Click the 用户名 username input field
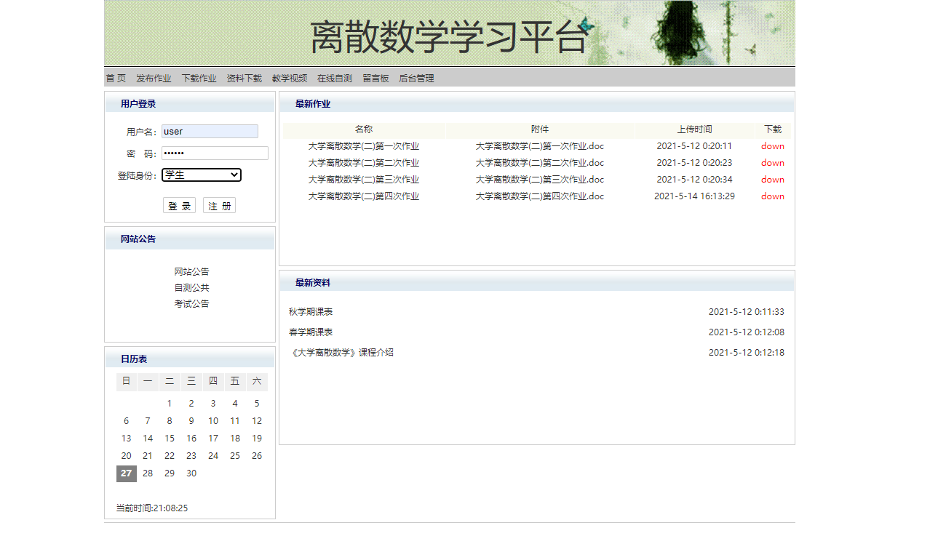 pyautogui.click(x=210, y=131)
